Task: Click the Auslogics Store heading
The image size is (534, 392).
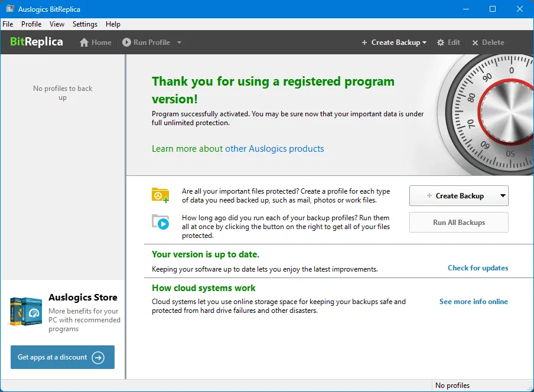Action: (x=83, y=297)
